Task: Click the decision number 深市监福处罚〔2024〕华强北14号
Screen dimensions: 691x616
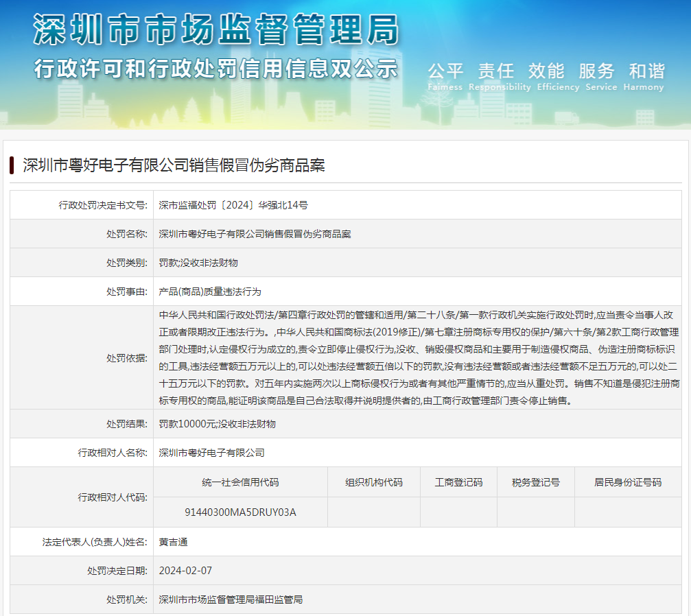Action: point(233,205)
